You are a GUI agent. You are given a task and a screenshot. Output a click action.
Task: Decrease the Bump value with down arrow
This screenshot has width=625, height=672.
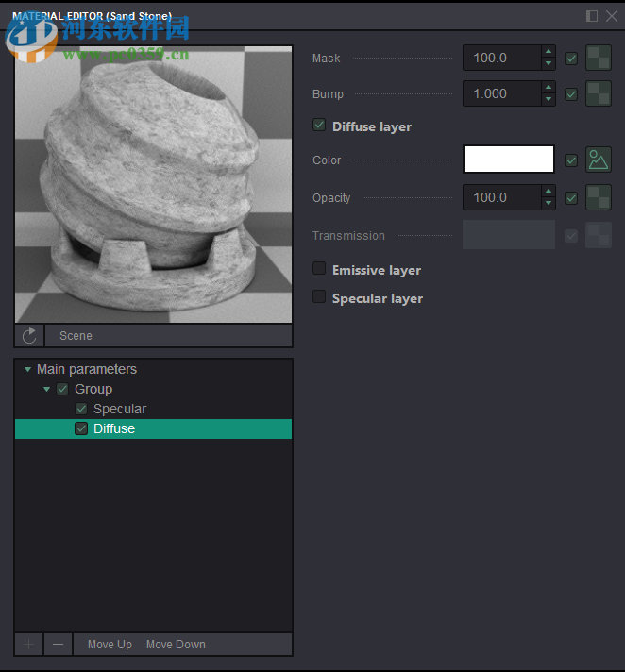[x=549, y=99]
